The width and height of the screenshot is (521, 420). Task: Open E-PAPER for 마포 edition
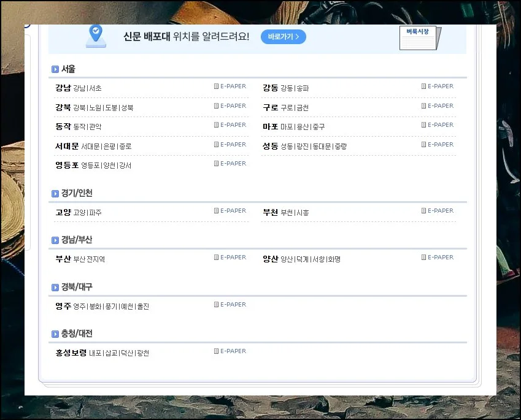(x=438, y=125)
